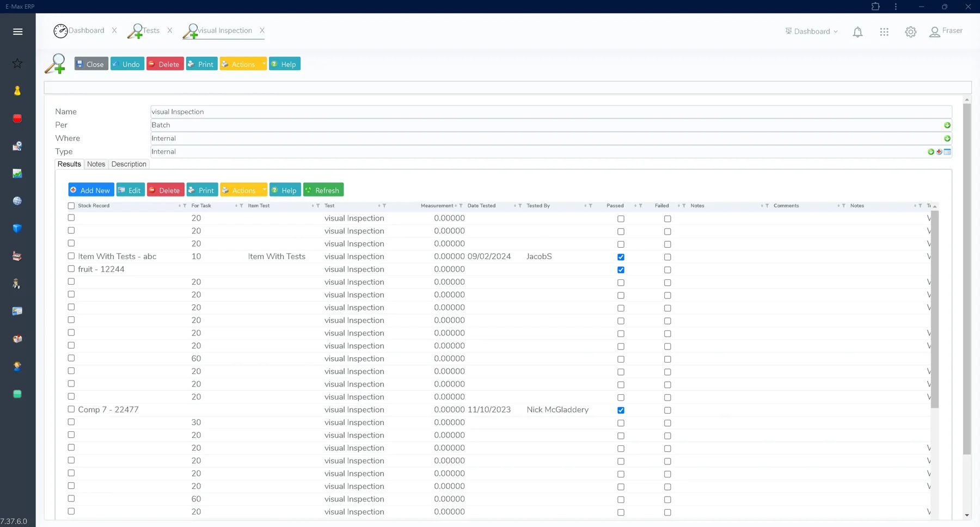Image resolution: width=980 pixels, height=527 pixels.
Task: Click the factory icon in the sidebar
Action: point(17,256)
